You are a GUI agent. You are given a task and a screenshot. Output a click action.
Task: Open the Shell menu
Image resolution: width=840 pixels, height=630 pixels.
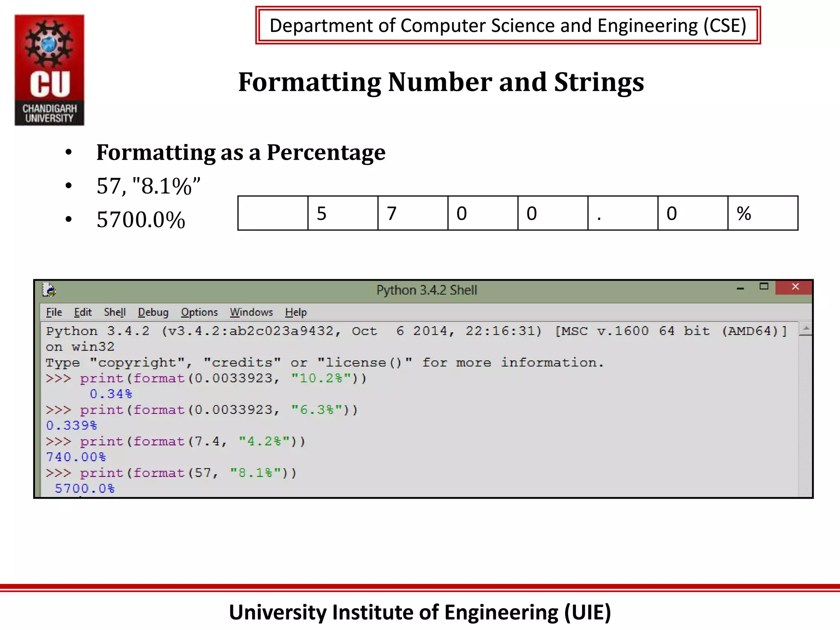(115, 312)
